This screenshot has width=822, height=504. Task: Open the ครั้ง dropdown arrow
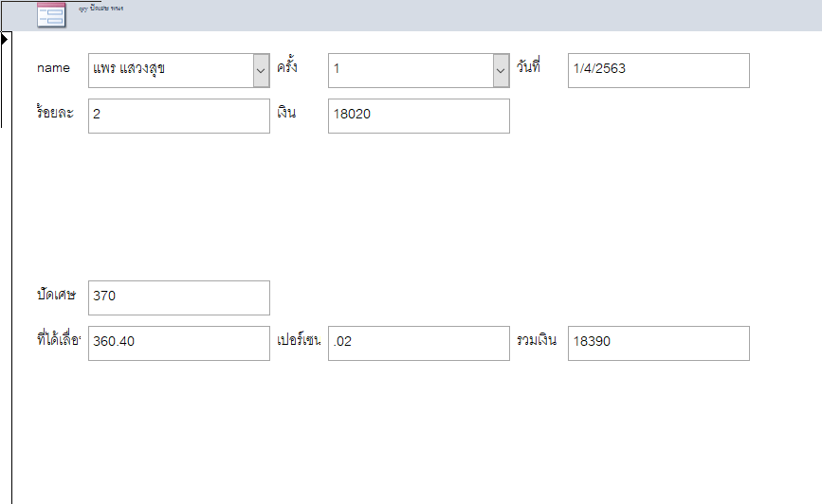point(501,70)
